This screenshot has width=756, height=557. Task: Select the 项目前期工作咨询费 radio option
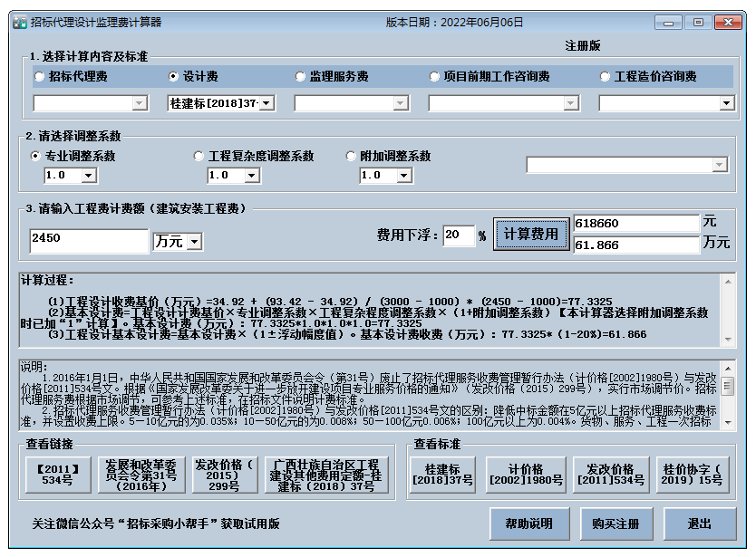pos(435,76)
